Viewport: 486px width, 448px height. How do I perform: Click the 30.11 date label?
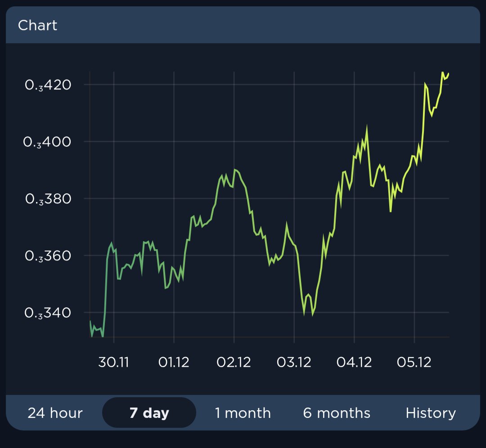coord(113,362)
